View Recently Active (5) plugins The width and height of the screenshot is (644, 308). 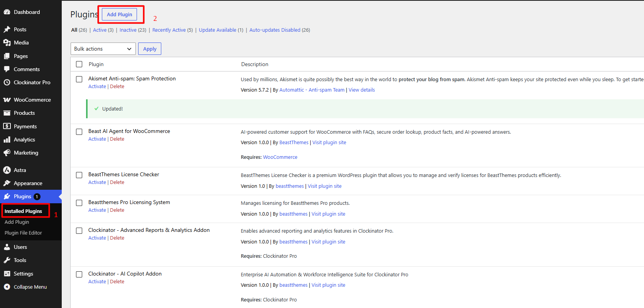(x=172, y=30)
